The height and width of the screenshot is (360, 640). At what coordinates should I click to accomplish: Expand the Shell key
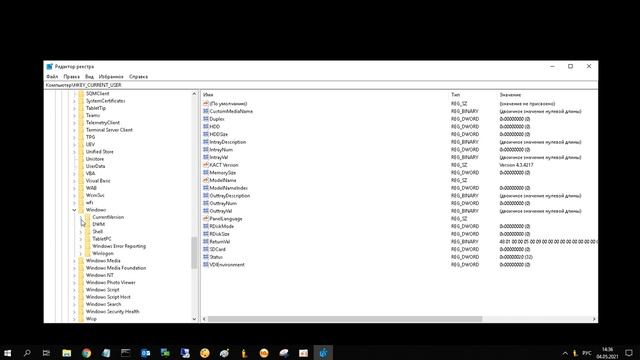click(81, 232)
